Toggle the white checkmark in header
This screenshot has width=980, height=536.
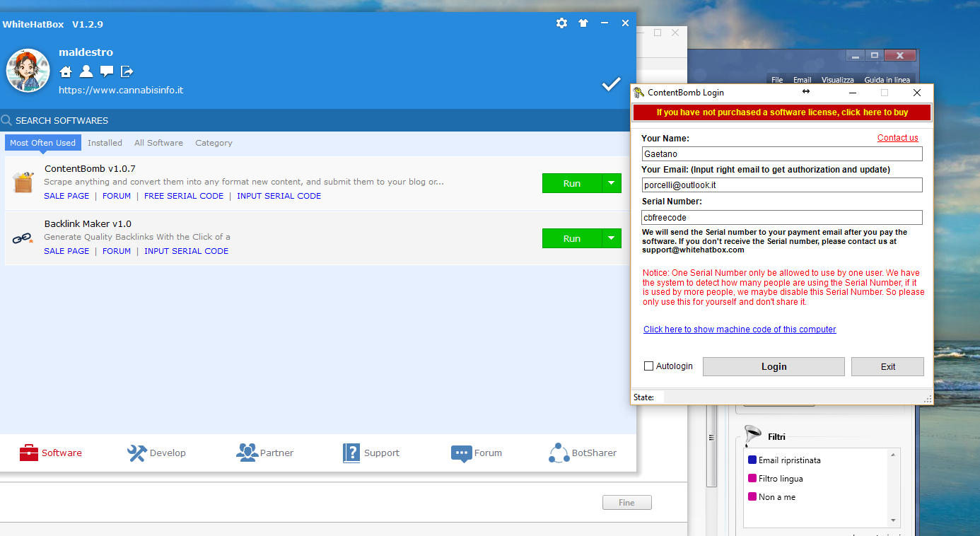[x=611, y=85]
